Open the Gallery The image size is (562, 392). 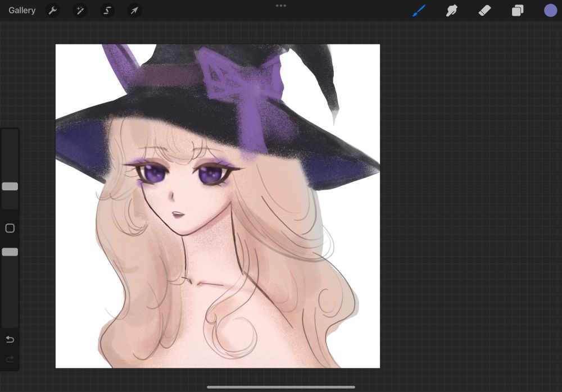22,11
